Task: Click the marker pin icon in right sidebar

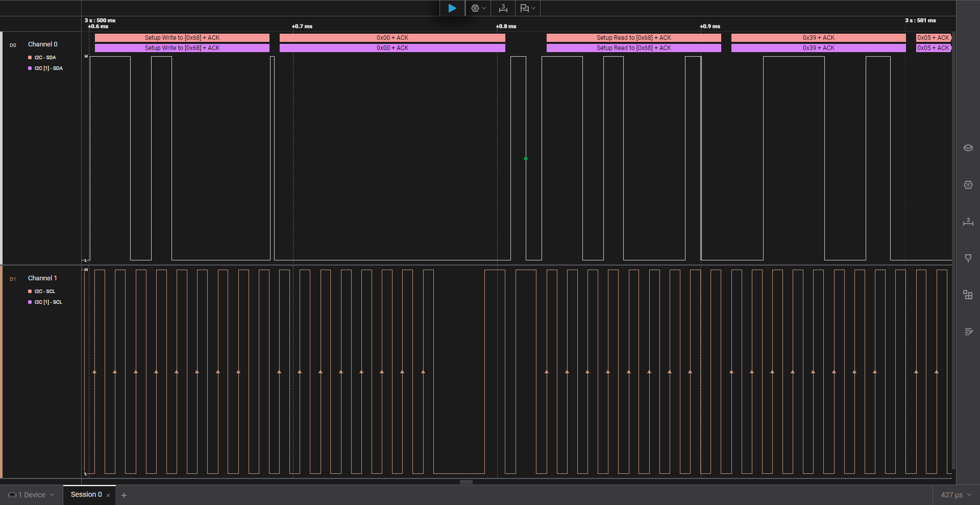Action: click(x=968, y=258)
